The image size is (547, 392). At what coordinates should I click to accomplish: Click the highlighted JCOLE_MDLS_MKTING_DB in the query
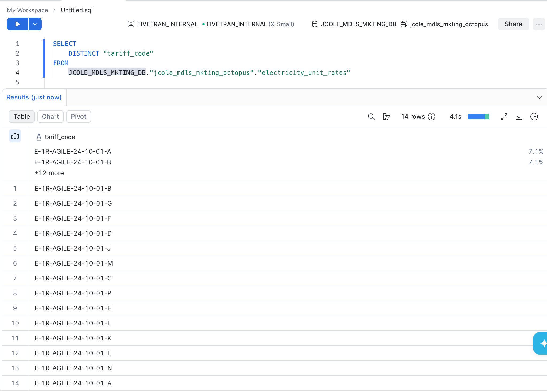click(107, 73)
